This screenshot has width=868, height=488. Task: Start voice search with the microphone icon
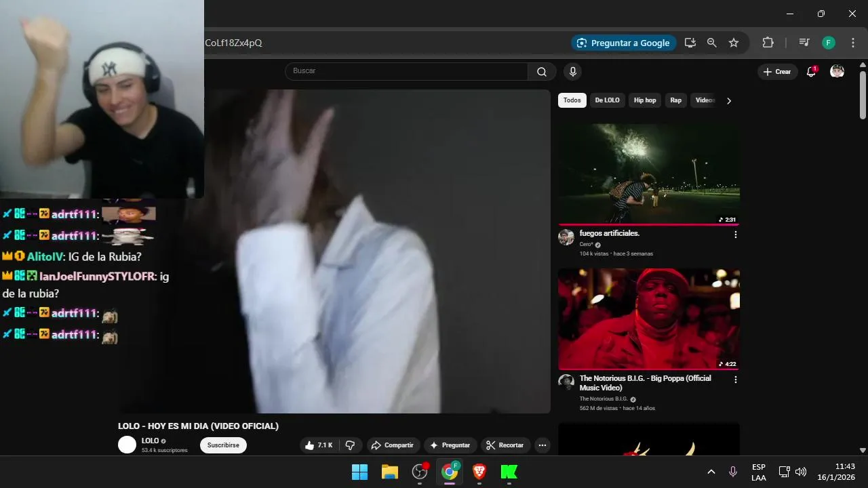coord(573,72)
